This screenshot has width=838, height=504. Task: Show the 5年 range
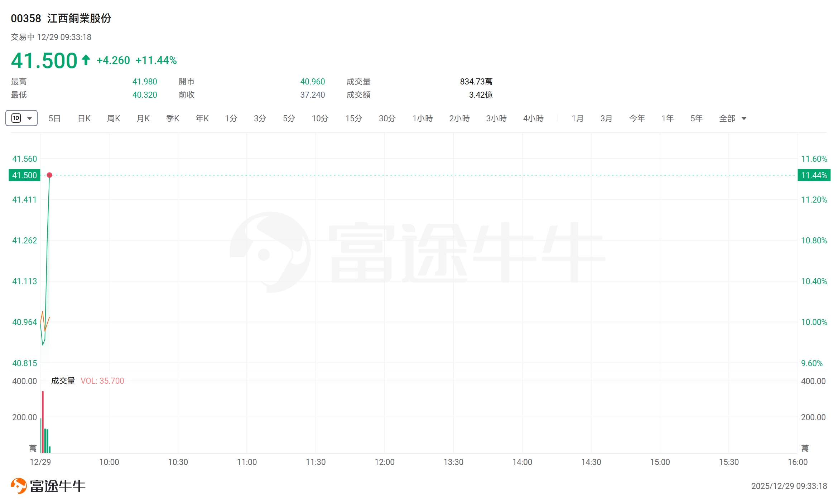tap(696, 118)
